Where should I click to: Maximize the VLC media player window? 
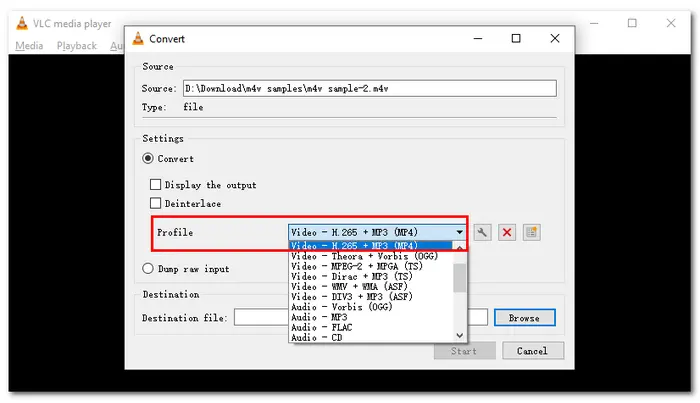click(632, 23)
